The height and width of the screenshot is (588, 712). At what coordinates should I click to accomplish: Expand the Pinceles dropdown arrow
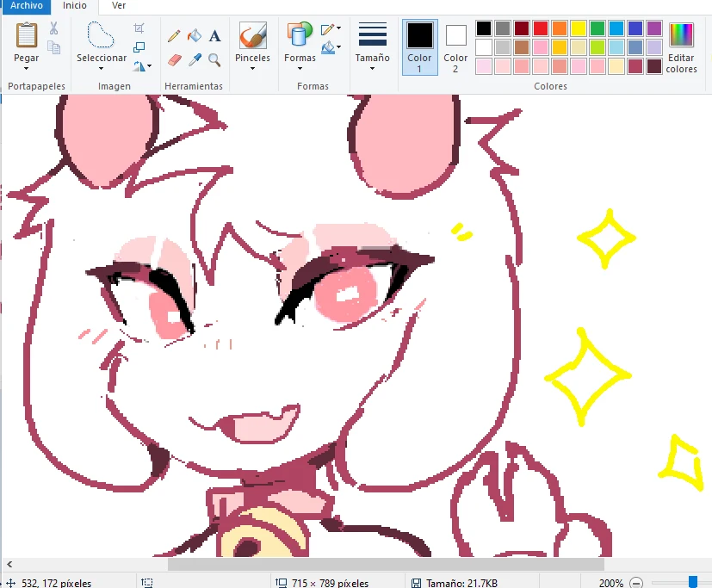click(252, 69)
